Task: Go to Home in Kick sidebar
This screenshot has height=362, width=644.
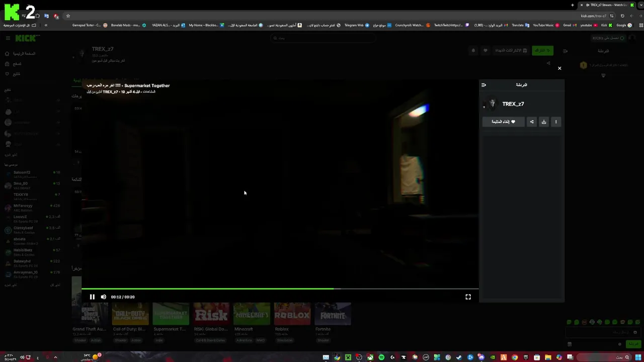Action: click(x=20, y=53)
